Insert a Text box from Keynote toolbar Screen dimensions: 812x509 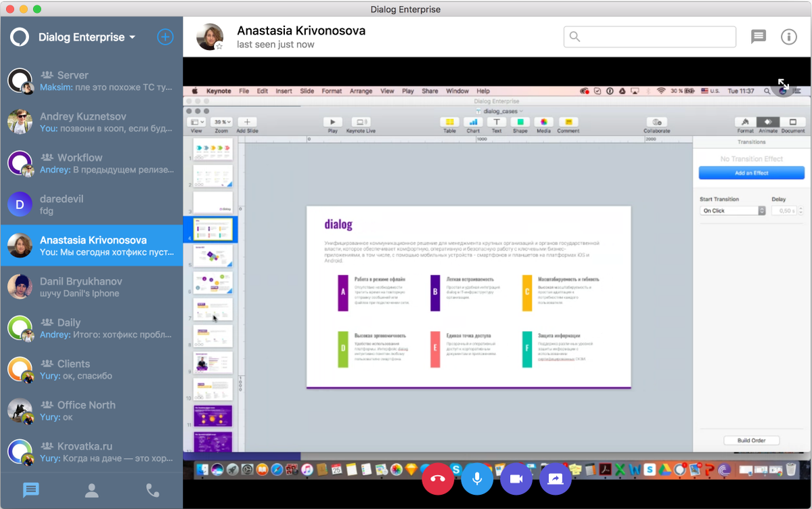(496, 122)
